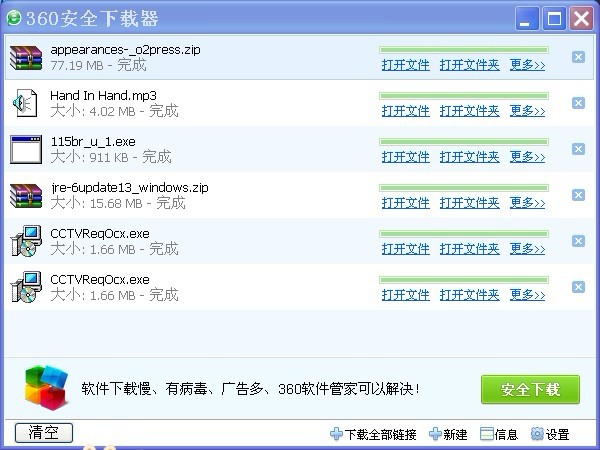
Task: Open 设置 settings with the gear
Action: 550,434
